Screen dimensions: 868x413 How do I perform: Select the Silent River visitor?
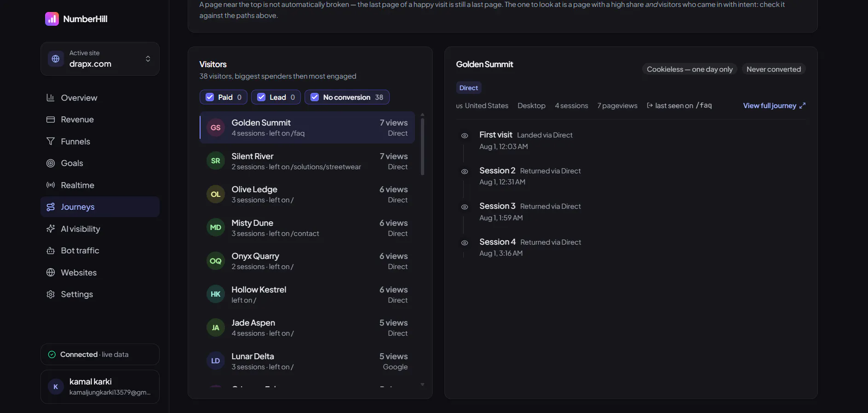coord(307,161)
